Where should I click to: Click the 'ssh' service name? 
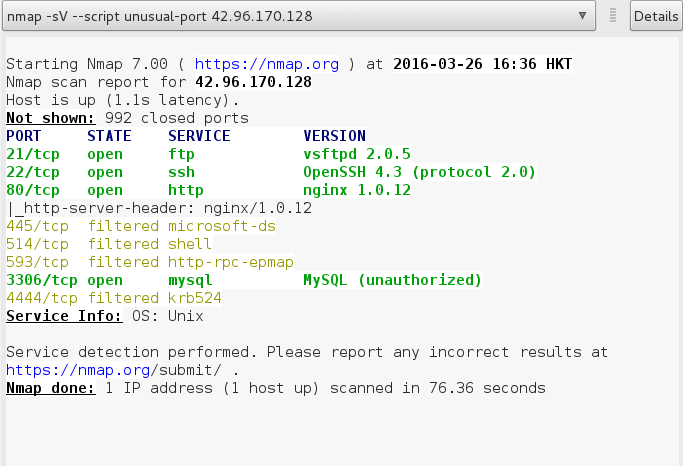tap(181, 172)
